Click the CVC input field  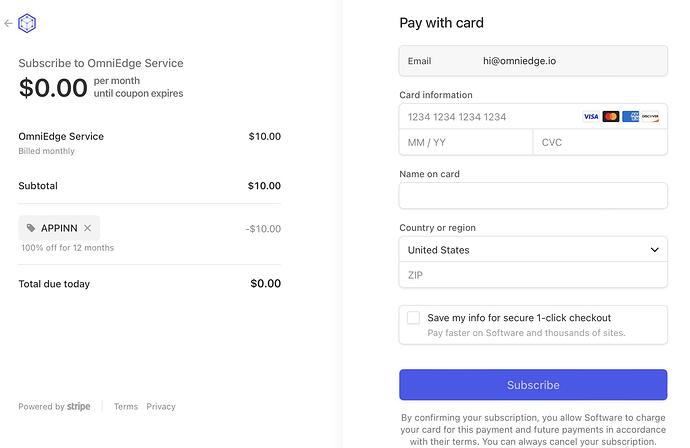[600, 142]
